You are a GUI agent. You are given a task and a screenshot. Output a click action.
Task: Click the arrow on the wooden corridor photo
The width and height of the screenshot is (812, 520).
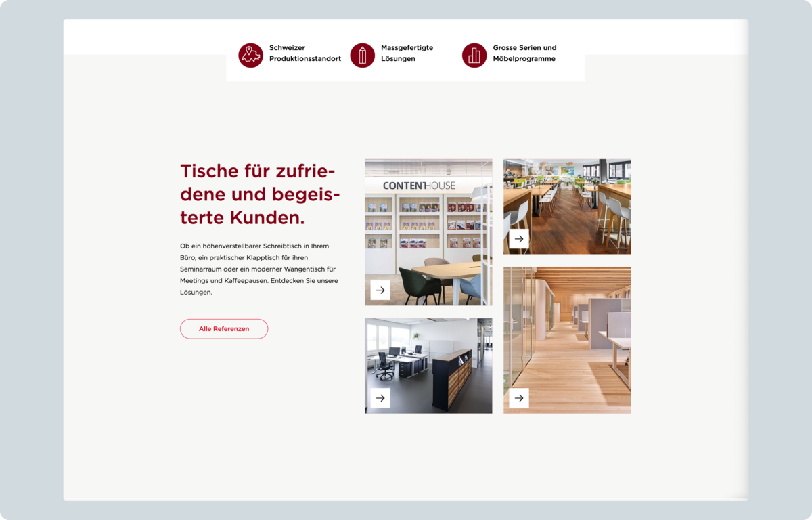[x=519, y=397]
